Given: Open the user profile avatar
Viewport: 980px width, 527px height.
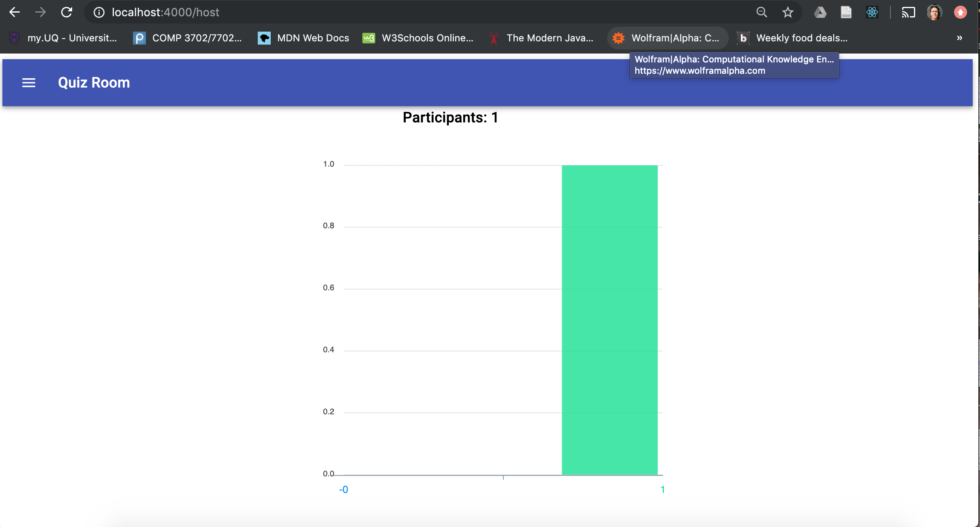Looking at the screenshot, I should (935, 12).
